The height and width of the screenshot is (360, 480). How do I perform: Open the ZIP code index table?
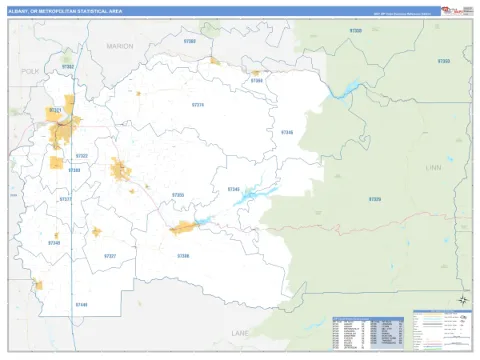368,333
